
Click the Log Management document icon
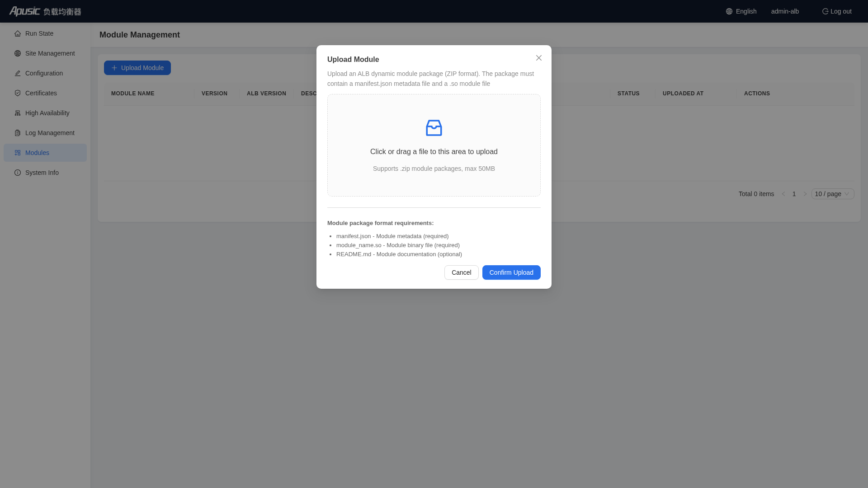click(x=18, y=133)
